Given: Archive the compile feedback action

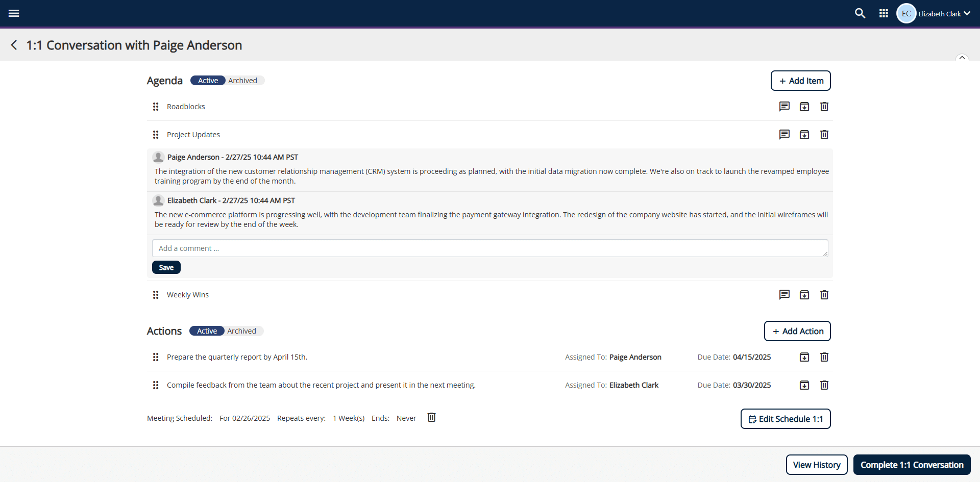Looking at the screenshot, I should click(804, 385).
